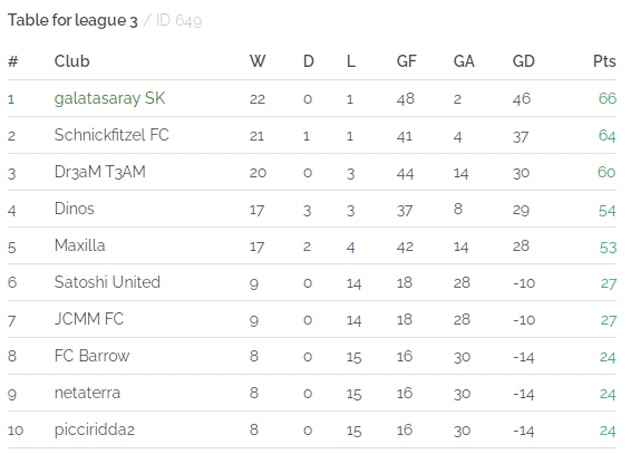
Task: Select FC Barrow club name
Action: [x=92, y=356]
